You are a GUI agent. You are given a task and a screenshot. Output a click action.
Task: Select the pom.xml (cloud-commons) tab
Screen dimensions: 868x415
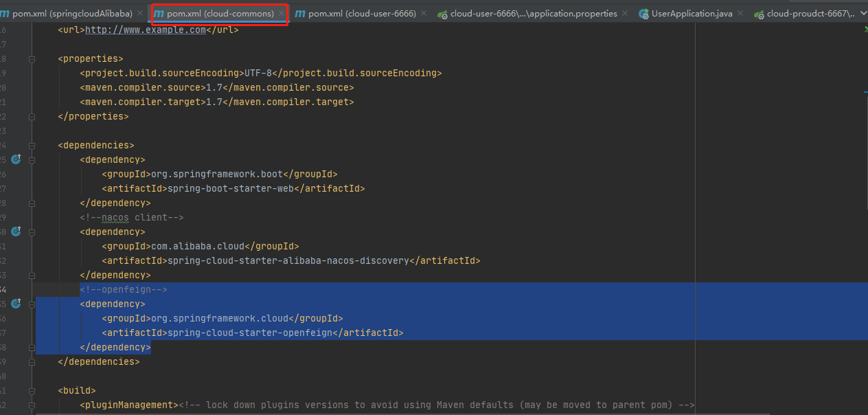pos(220,14)
